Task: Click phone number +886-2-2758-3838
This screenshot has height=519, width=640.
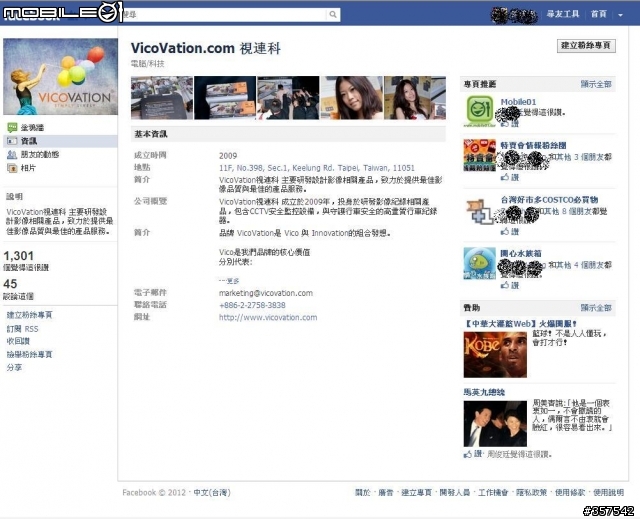Action: (x=252, y=305)
